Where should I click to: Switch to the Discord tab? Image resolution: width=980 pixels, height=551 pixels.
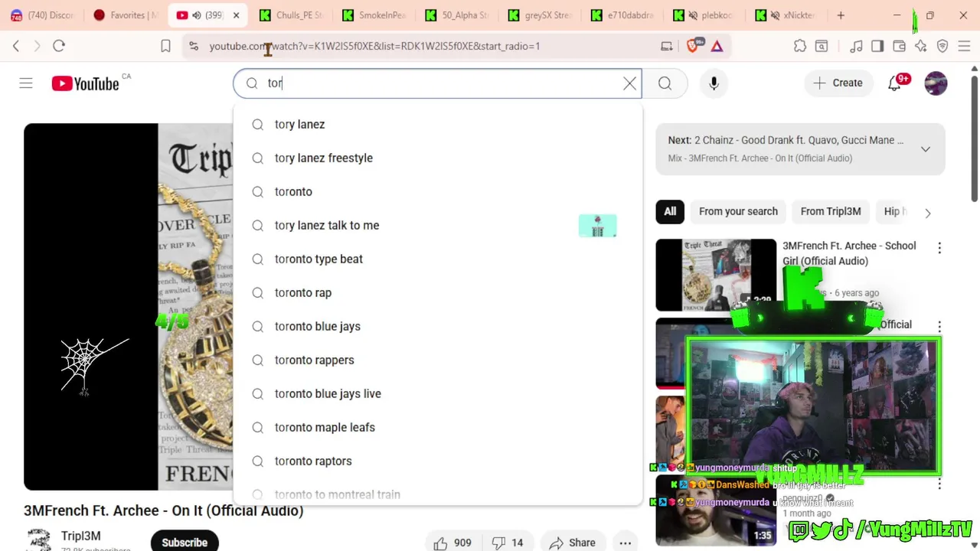tap(43, 15)
